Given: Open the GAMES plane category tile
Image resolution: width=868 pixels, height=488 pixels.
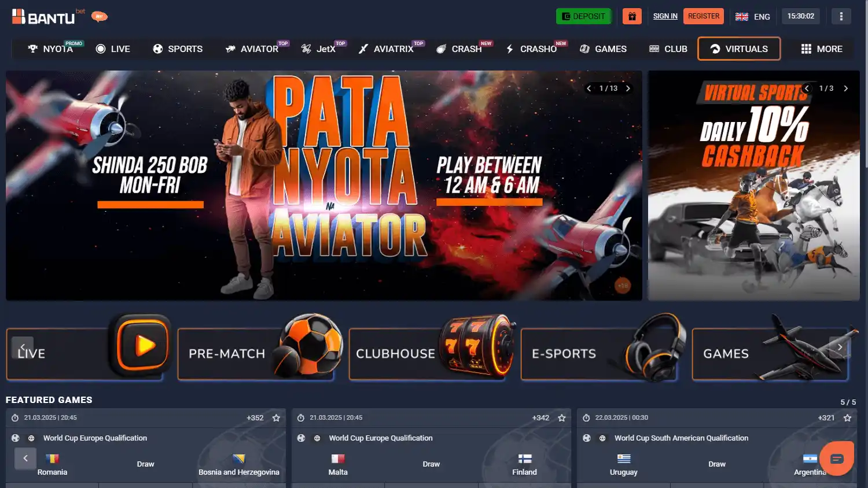Looking at the screenshot, I should tap(770, 353).
